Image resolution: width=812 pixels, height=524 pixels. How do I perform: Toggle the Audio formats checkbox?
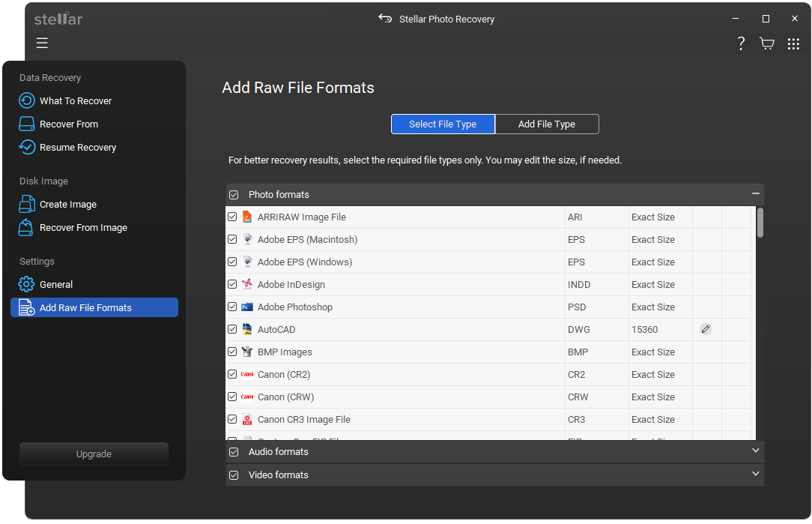(x=234, y=452)
